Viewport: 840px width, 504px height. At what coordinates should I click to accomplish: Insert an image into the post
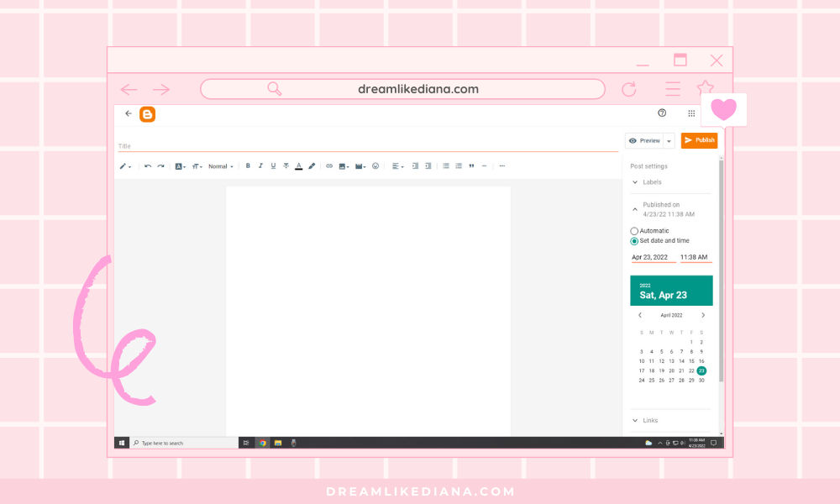pyautogui.click(x=342, y=165)
